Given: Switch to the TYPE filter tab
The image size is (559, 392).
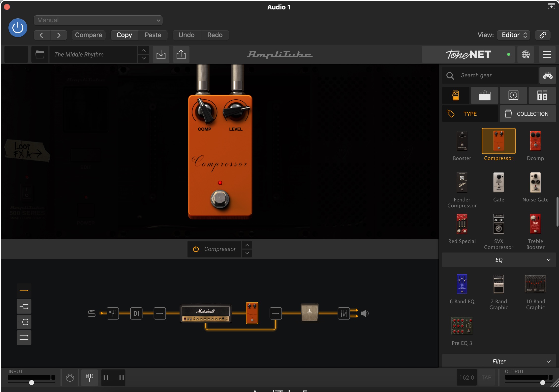Looking at the screenshot, I should [x=470, y=114].
